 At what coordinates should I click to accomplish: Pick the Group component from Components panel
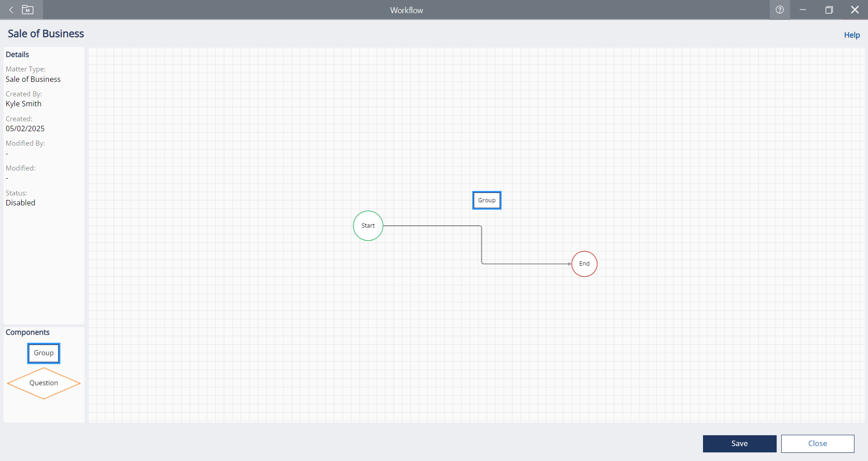coord(43,353)
